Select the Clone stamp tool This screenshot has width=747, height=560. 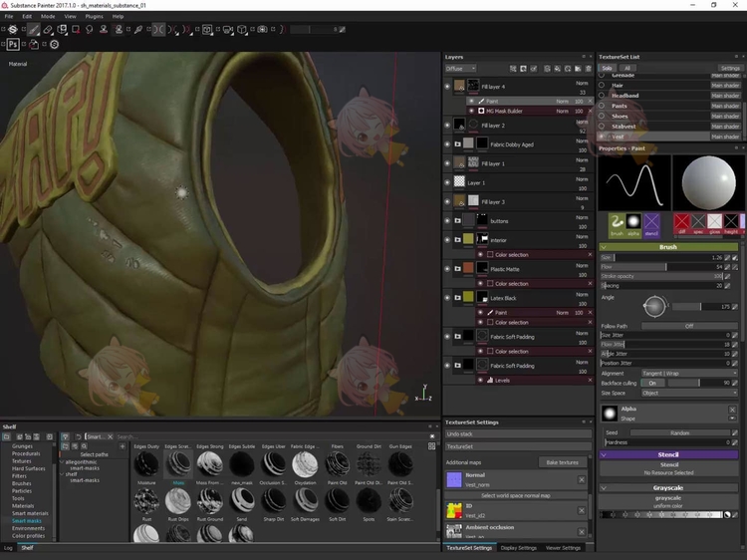click(x=103, y=30)
